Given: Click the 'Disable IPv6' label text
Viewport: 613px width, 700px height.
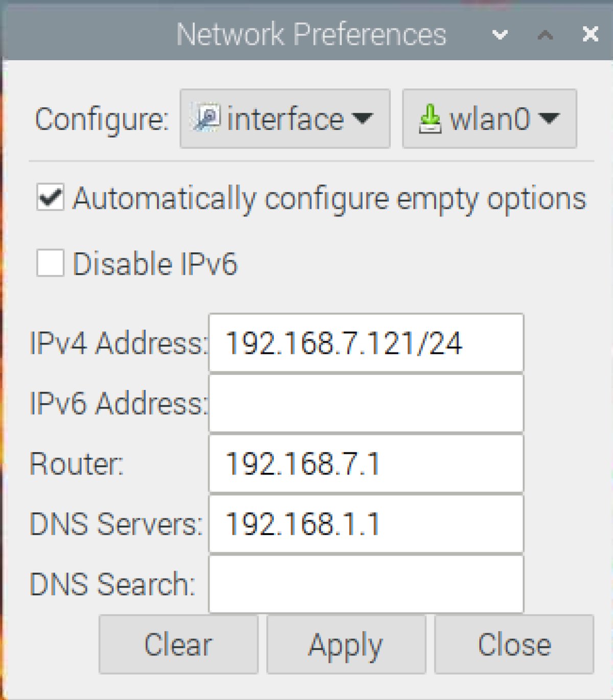Looking at the screenshot, I should pyautogui.click(x=155, y=264).
